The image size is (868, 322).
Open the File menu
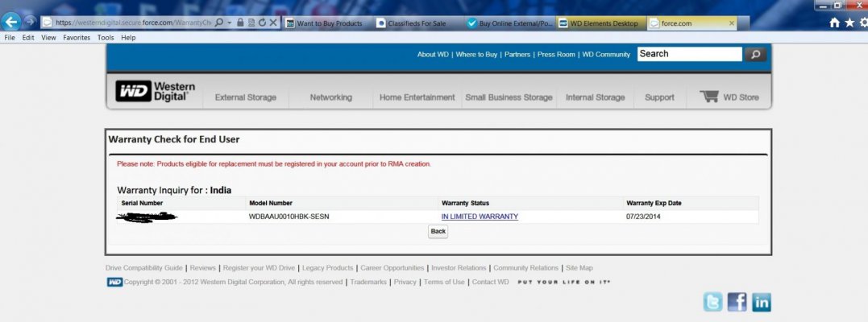tap(10, 38)
